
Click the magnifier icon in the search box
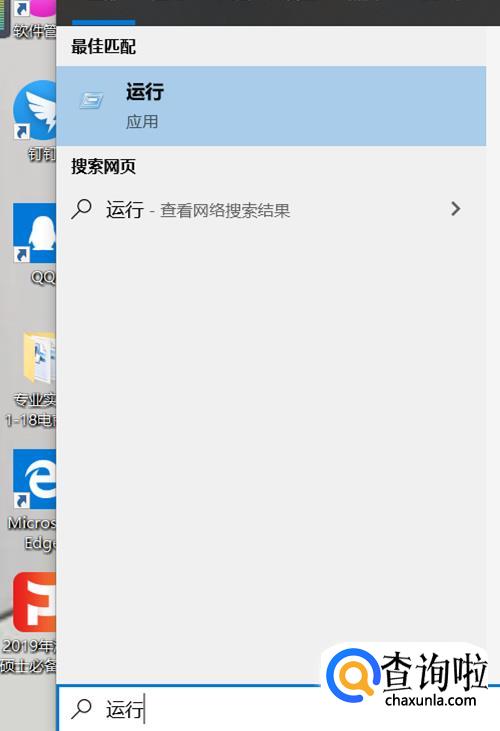click(82, 709)
